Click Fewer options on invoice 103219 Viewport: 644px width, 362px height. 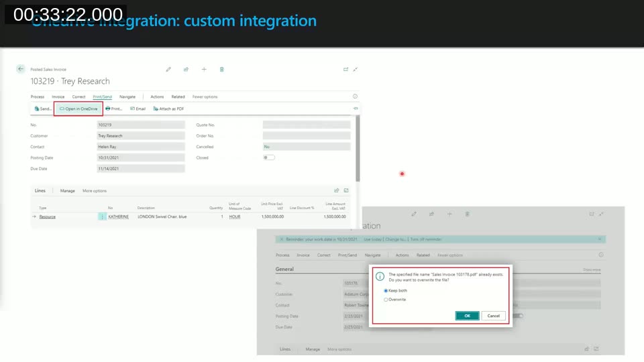(205, 97)
